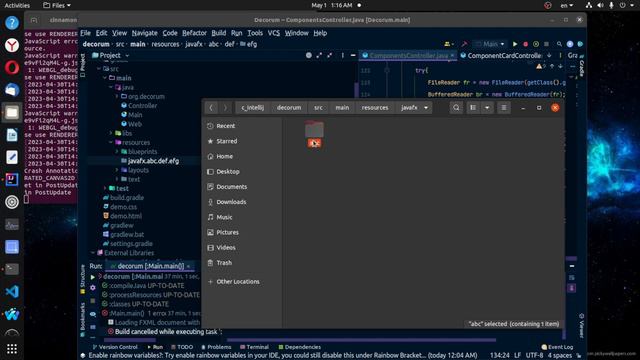Go forward in Files window navigation

[x=225, y=108]
